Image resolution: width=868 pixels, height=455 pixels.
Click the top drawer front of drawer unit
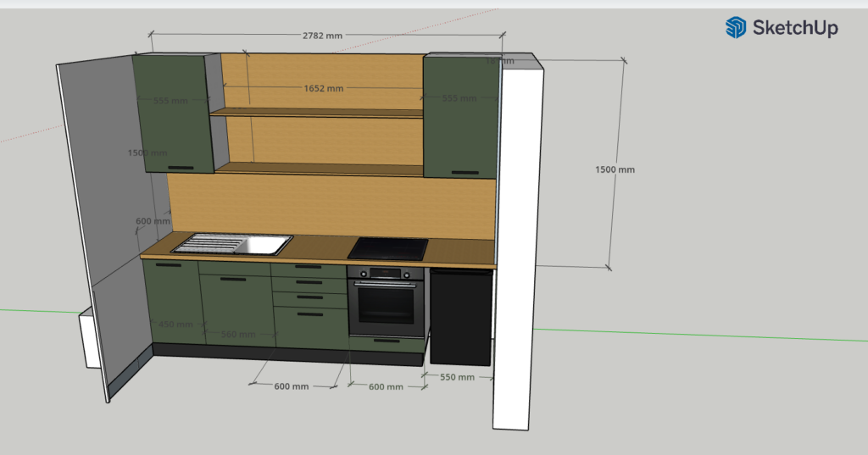click(309, 269)
